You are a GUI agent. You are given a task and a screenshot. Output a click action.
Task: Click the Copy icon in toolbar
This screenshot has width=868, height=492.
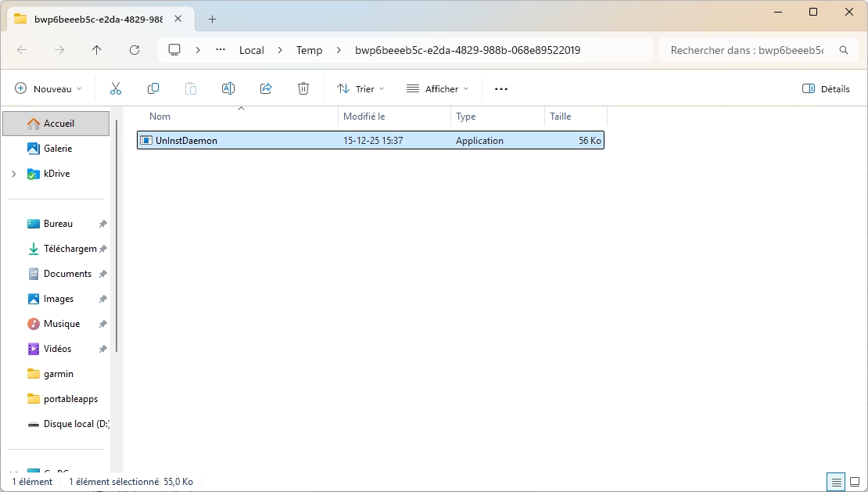153,89
